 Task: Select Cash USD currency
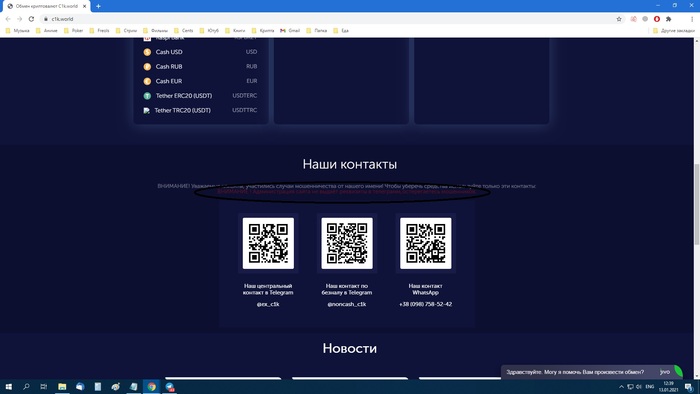(200, 52)
